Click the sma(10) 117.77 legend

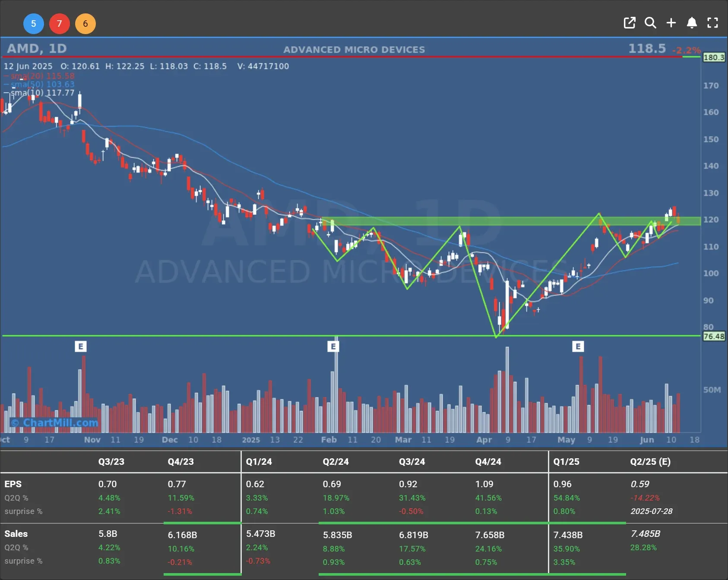click(x=39, y=93)
